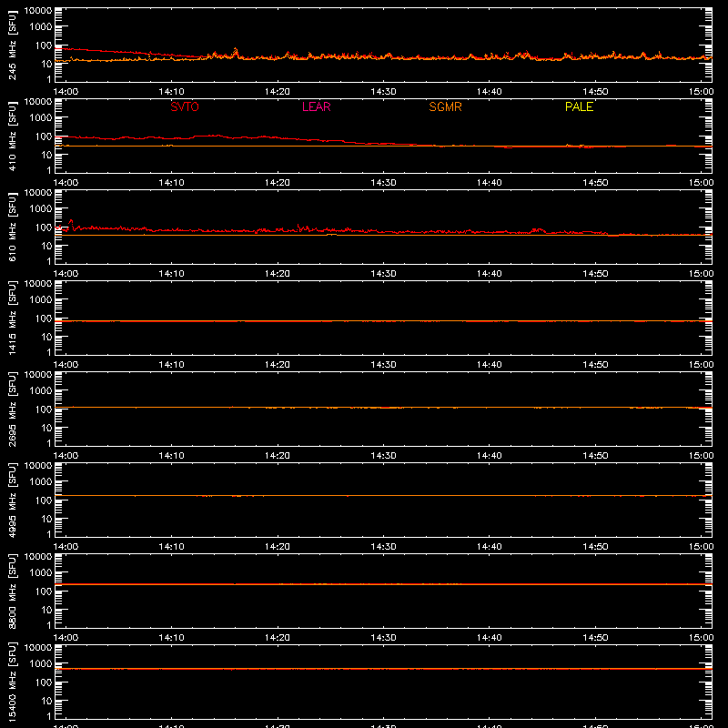Click the flat orange trace in 15400 MHz plot
This screenshot has width=728, height=728.
pos(383,669)
